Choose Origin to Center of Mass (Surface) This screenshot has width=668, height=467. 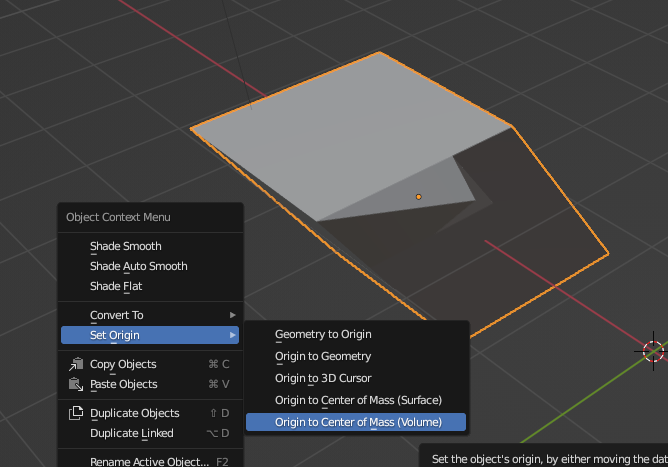click(x=356, y=401)
